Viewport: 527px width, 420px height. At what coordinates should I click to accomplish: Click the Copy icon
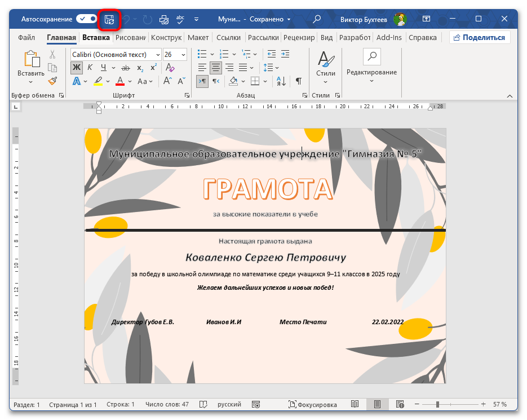(52, 68)
